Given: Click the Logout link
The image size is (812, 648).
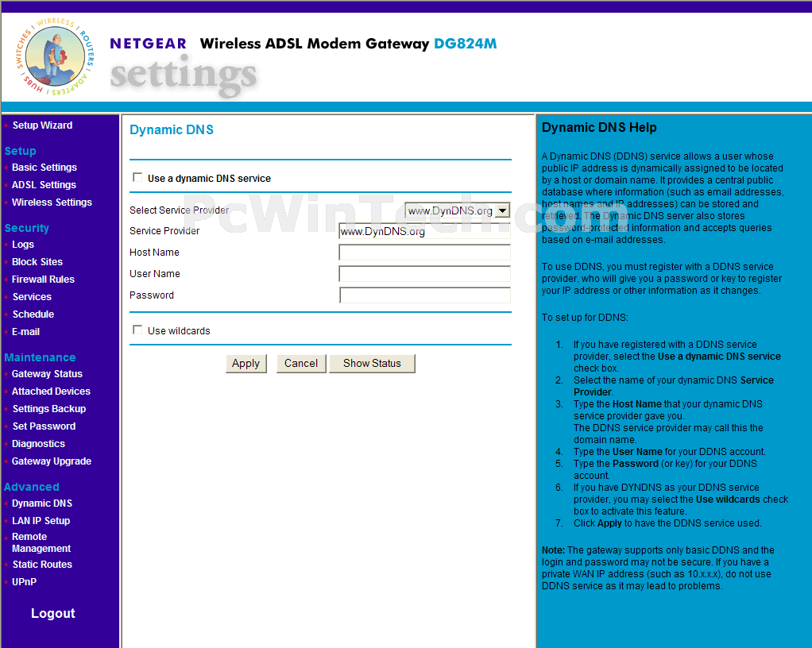Looking at the screenshot, I should [52, 613].
